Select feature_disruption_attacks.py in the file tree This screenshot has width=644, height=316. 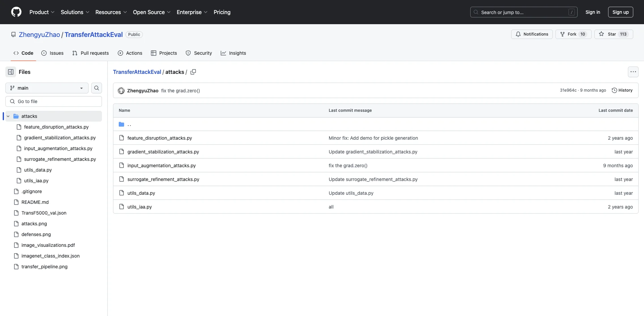[x=56, y=127]
